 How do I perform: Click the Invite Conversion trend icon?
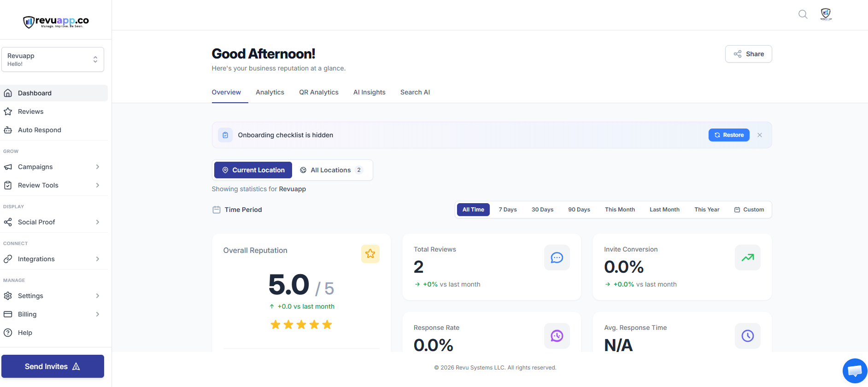point(748,258)
